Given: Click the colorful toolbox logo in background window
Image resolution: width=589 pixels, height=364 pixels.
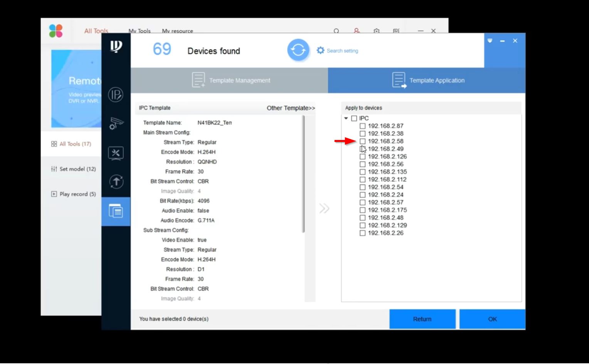Looking at the screenshot, I should click(56, 31).
